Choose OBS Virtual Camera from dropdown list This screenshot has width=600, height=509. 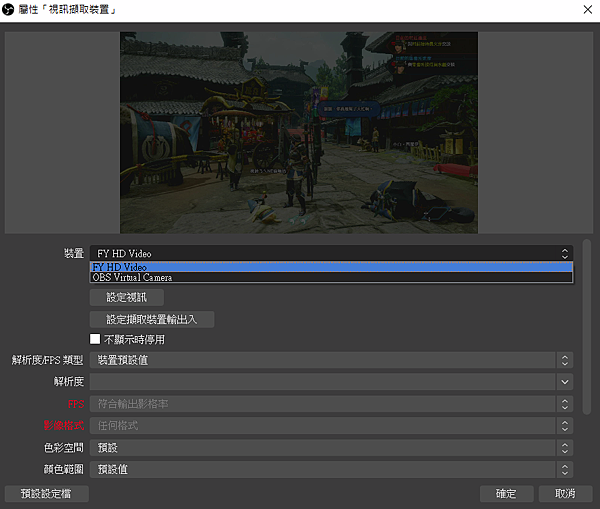click(331, 277)
